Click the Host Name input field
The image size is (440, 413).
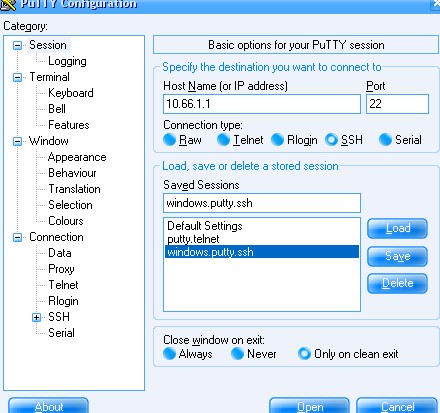tap(262, 104)
